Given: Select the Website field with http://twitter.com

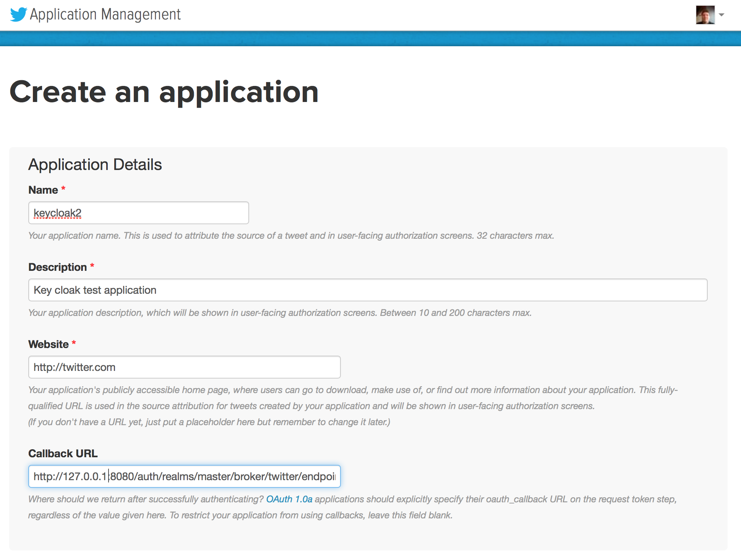Looking at the screenshot, I should [184, 367].
